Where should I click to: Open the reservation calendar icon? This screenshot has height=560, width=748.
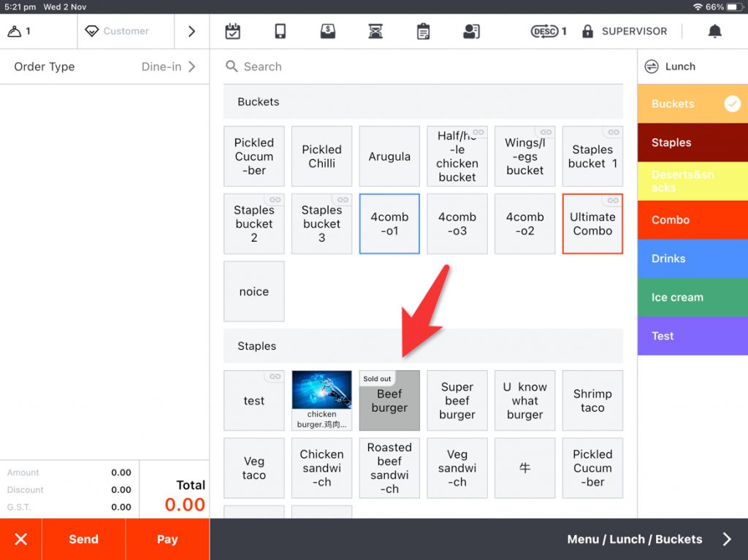[232, 31]
